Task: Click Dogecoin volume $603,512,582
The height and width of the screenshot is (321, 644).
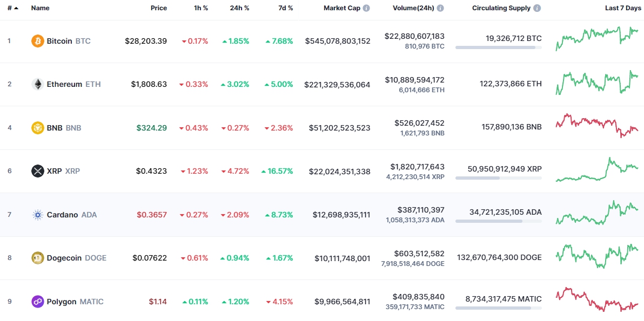Action: pyautogui.click(x=419, y=254)
